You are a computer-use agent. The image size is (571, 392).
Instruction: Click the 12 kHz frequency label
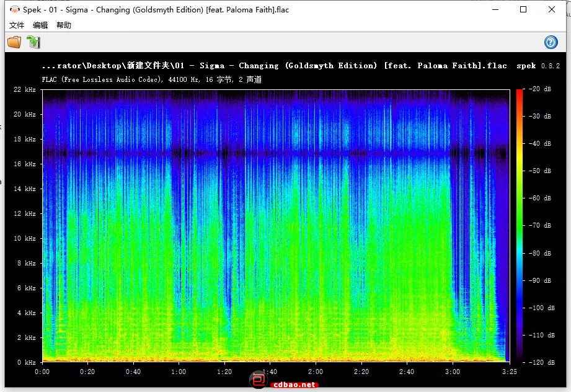[25, 213]
